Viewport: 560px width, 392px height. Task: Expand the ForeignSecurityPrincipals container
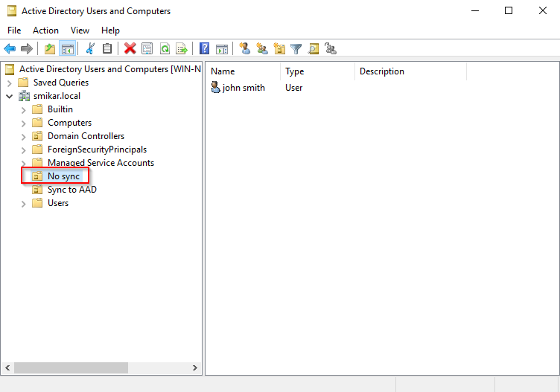(x=24, y=150)
